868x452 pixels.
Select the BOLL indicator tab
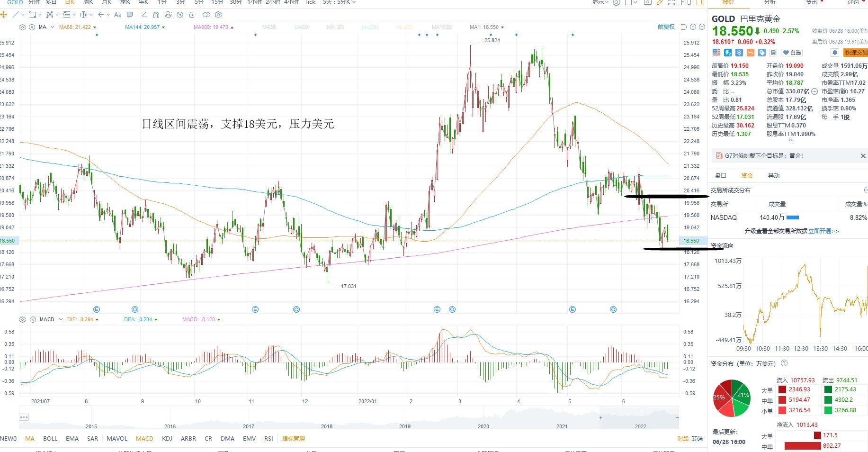tap(50, 438)
